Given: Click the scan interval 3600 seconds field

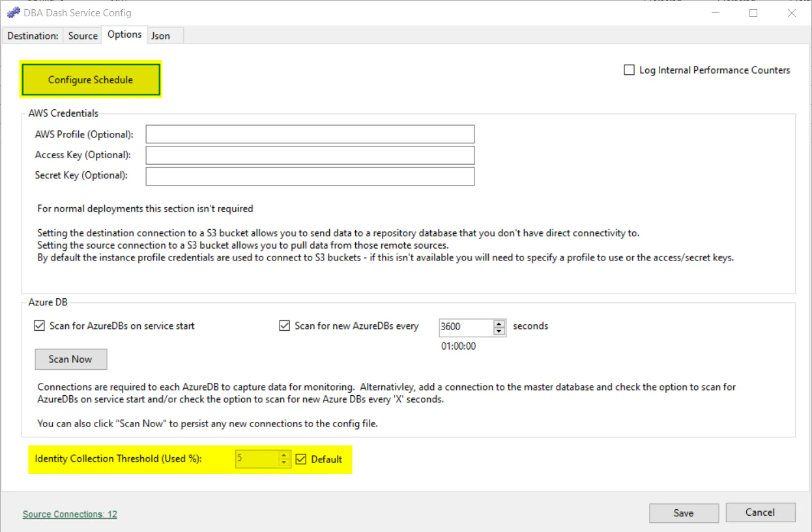Looking at the screenshot, I should [465, 327].
